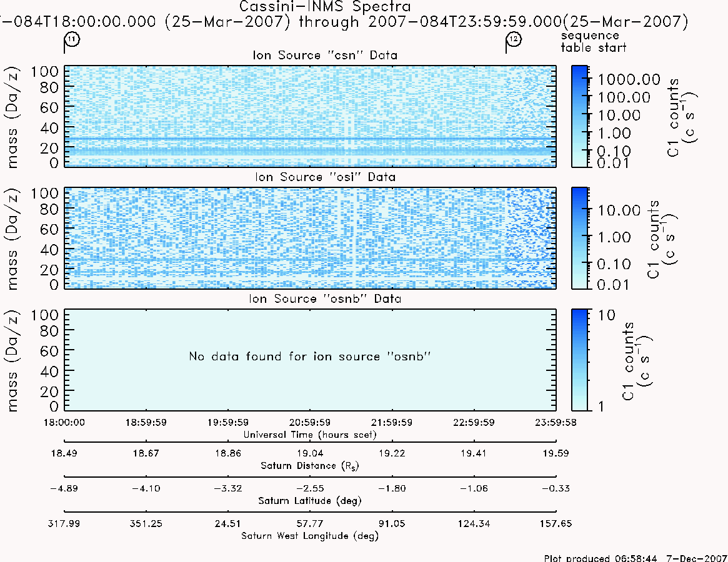Click the Saturn Latitude value -0.33
728x562 pixels.
coord(556,489)
